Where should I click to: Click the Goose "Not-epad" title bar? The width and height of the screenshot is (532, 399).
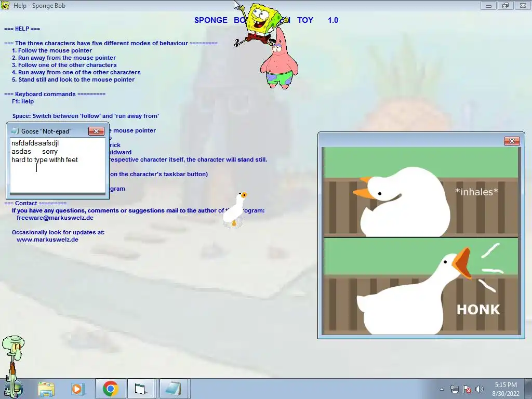point(49,131)
